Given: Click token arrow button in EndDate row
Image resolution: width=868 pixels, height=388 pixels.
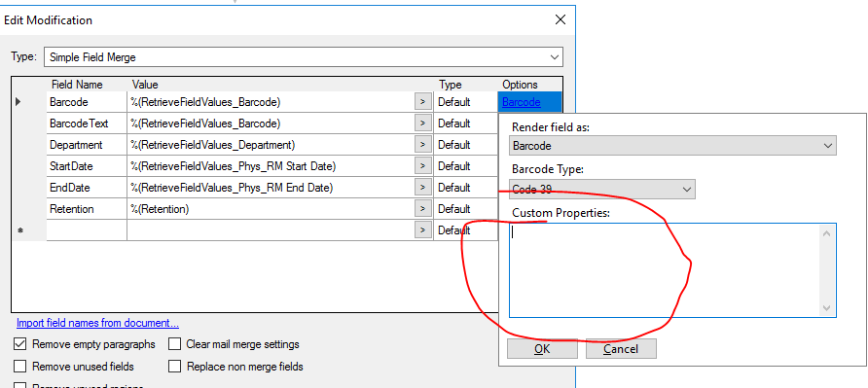Looking at the screenshot, I should [x=423, y=188].
